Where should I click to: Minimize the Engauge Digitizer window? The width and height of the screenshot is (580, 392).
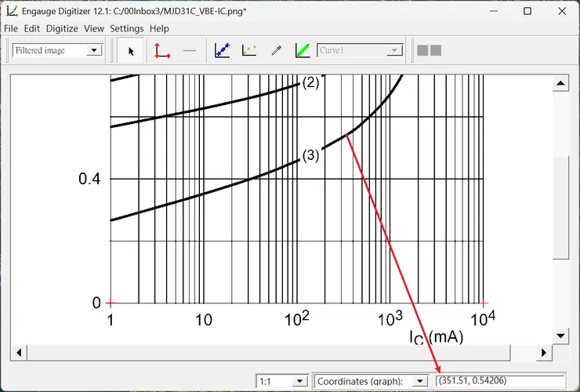tap(494, 11)
